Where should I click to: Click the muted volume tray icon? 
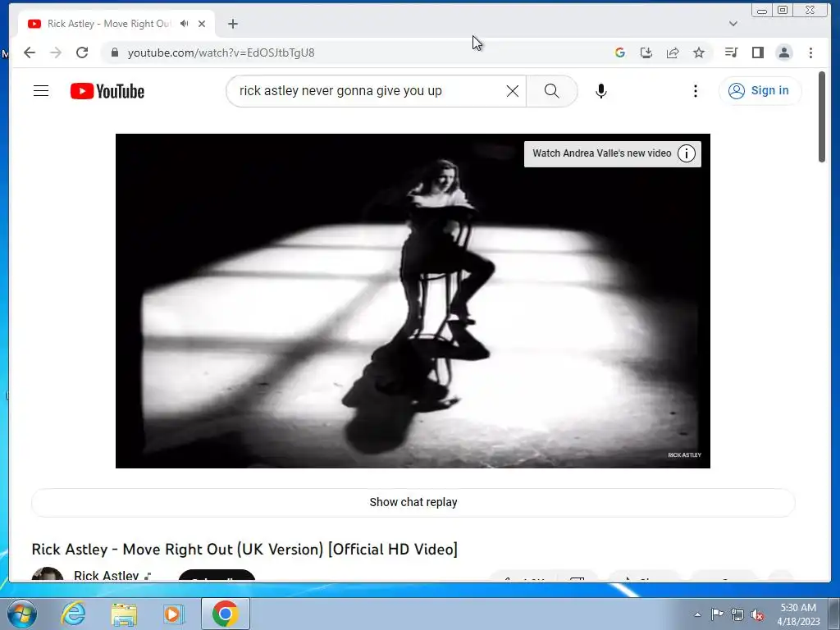[x=757, y=614]
